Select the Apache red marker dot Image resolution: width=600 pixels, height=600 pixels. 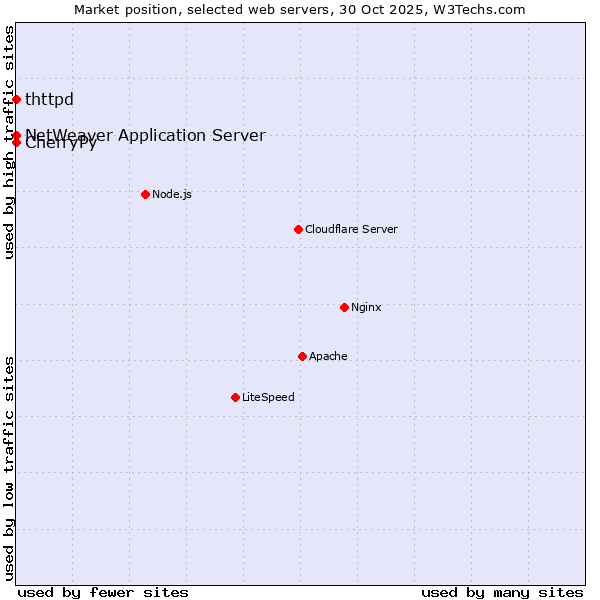point(302,356)
